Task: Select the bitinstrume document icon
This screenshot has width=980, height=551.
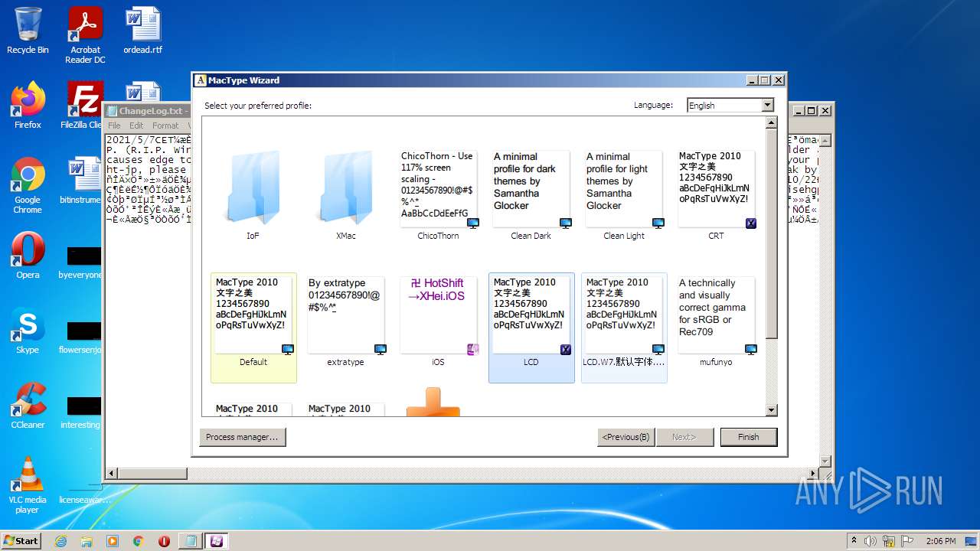Action: (x=81, y=180)
